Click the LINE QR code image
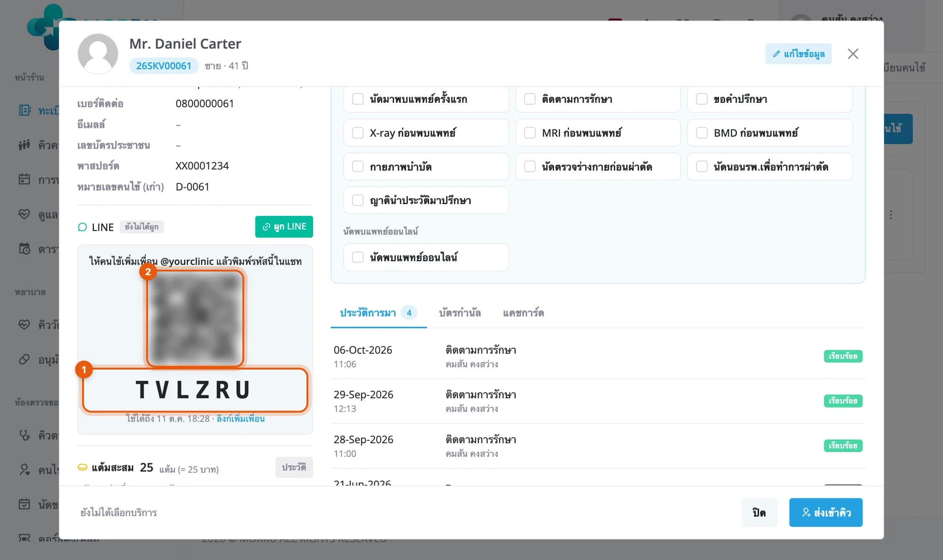 (195, 318)
